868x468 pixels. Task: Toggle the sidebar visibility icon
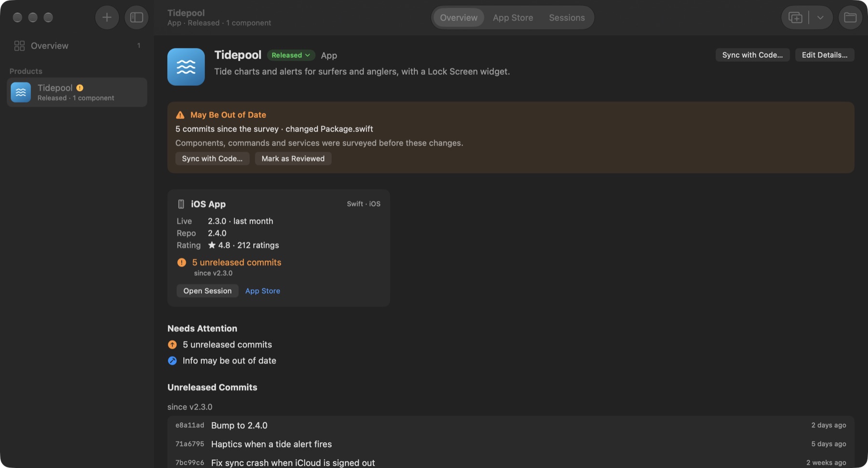[136, 17]
